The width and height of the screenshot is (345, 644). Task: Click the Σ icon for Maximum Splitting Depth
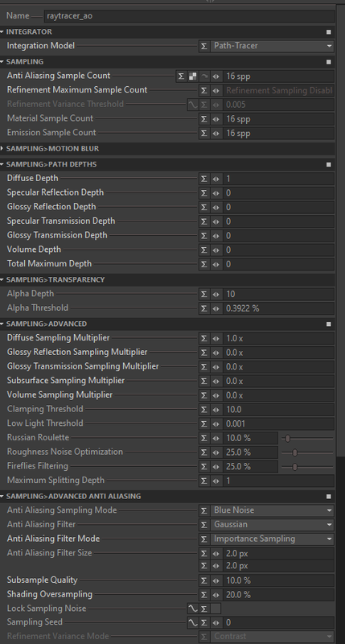tap(204, 481)
